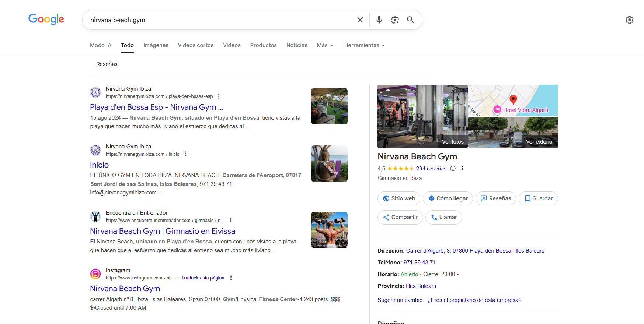
Task: Select the Noticias tab
Action: click(296, 45)
